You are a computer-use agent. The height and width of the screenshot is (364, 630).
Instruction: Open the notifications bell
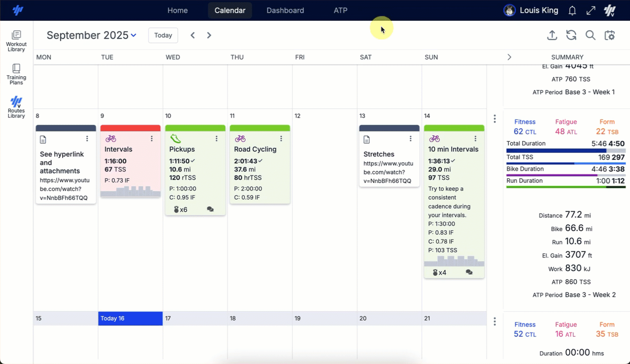[572, 10]
